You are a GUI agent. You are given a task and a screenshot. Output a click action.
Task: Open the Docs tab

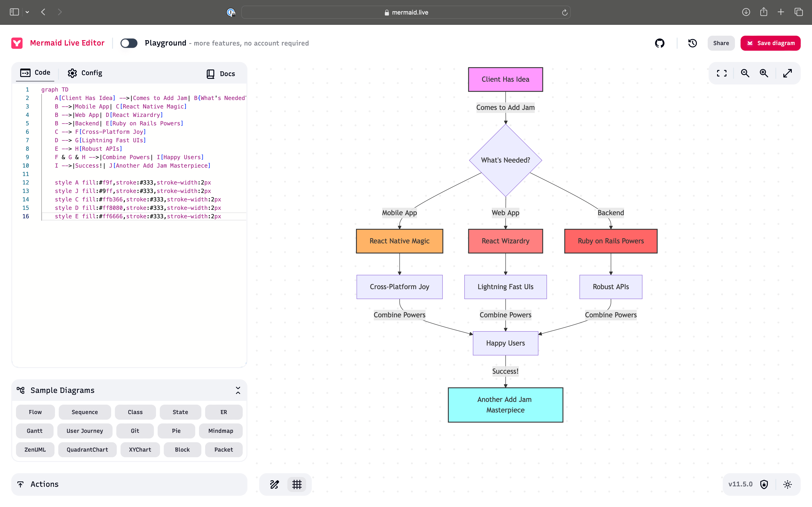(221, 74)
